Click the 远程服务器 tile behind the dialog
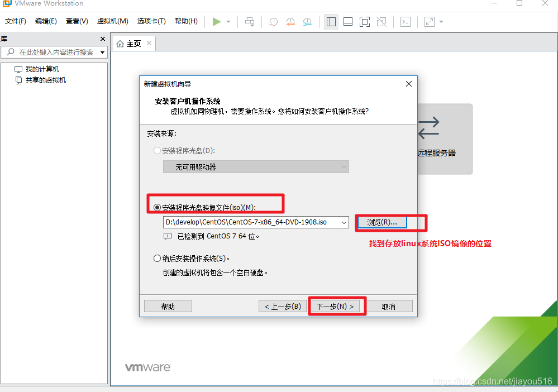 (x=445, y=138)
